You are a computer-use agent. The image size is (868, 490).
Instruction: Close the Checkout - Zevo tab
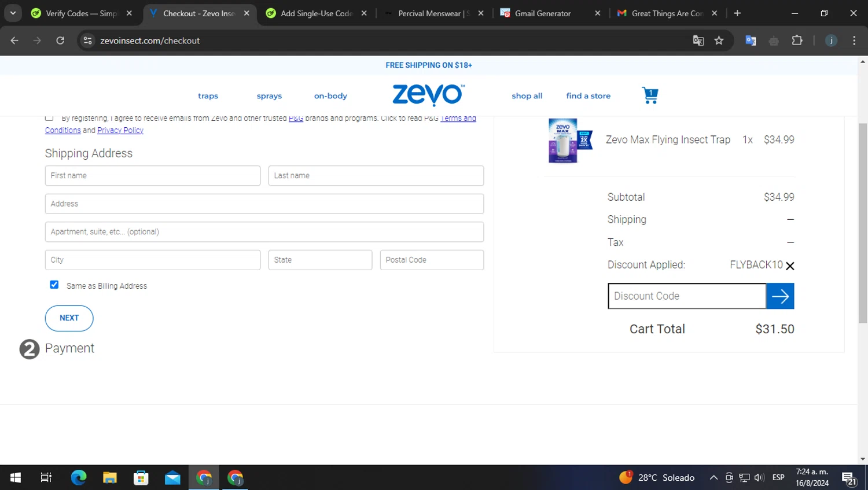click(247, 13)
